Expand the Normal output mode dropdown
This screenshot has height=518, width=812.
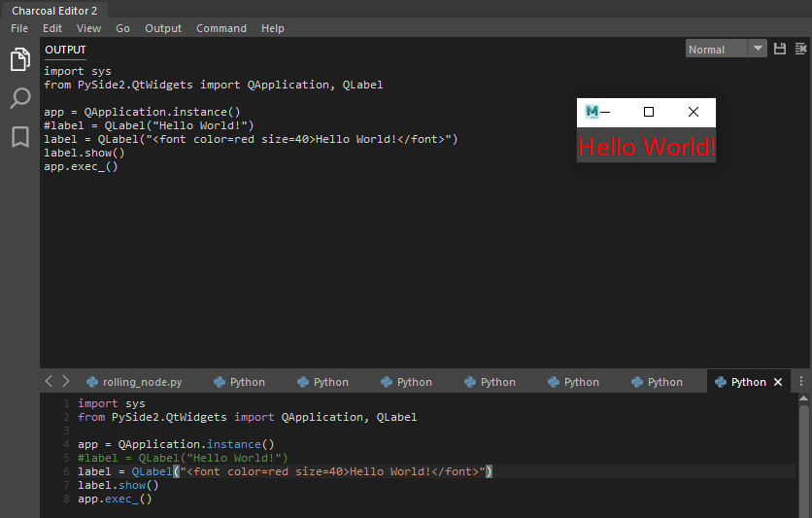[758, 49]
